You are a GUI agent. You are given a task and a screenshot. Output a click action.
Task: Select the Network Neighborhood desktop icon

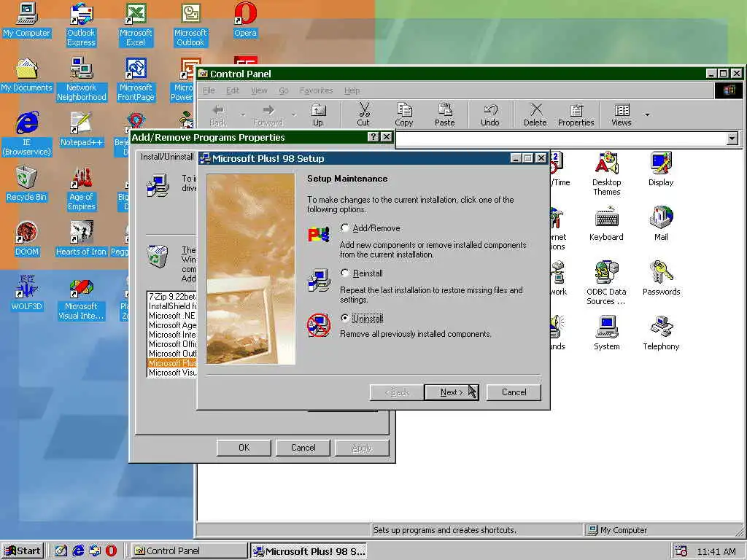pyautogui.click(x=82, y=79)
